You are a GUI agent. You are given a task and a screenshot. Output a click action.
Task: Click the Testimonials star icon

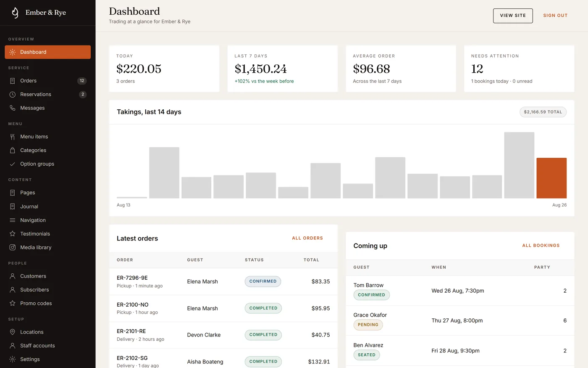point(13,234)
